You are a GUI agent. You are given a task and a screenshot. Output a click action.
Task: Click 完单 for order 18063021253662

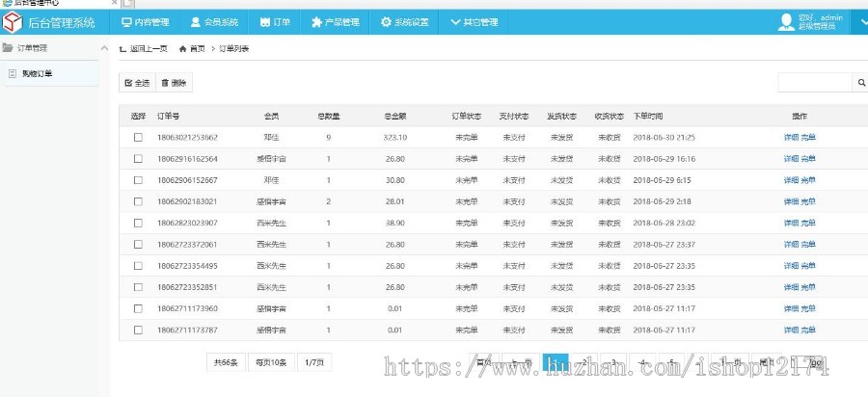point(808,137)
